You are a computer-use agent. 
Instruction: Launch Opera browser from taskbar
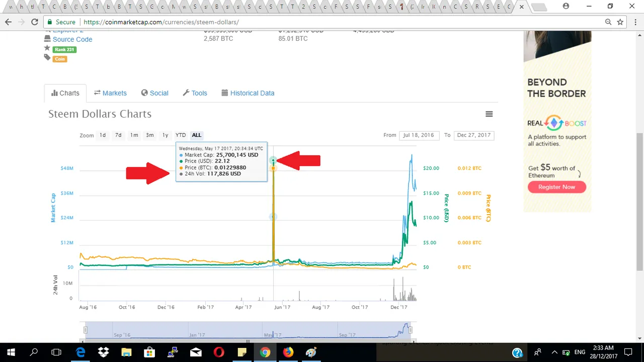[x=219, y=352]
